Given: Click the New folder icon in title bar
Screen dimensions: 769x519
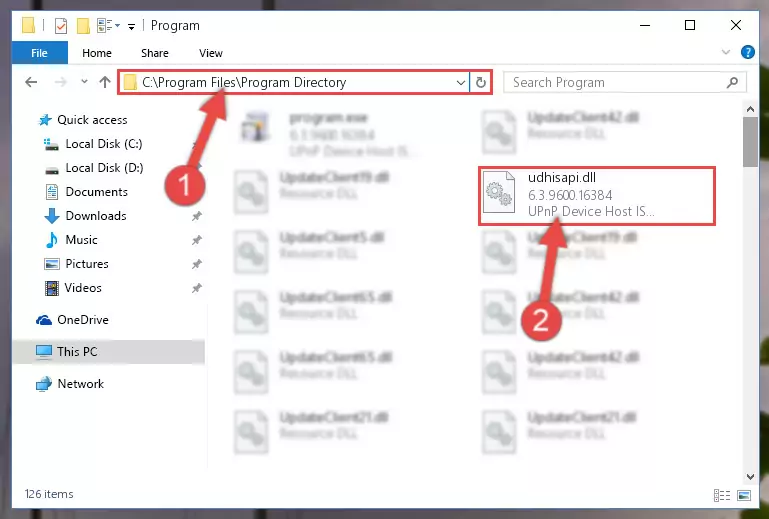Looking at the screenshot, I should click(83, 26).
